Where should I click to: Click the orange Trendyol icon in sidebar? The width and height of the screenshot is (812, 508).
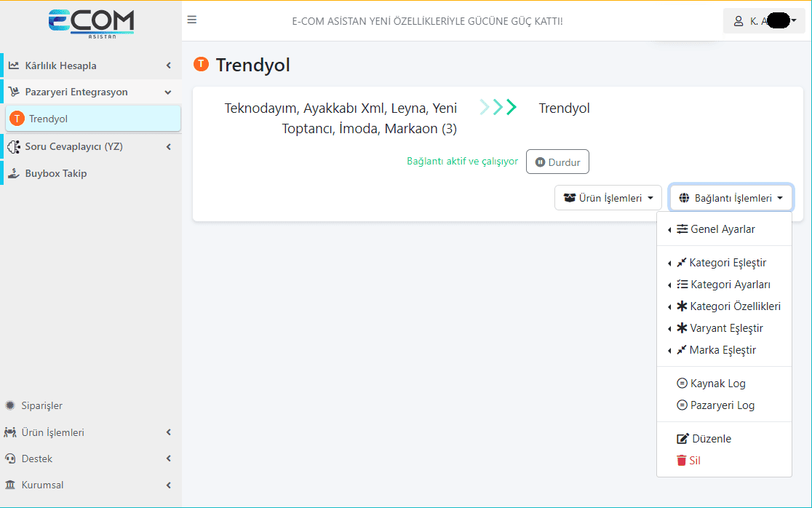coord(17,119)
